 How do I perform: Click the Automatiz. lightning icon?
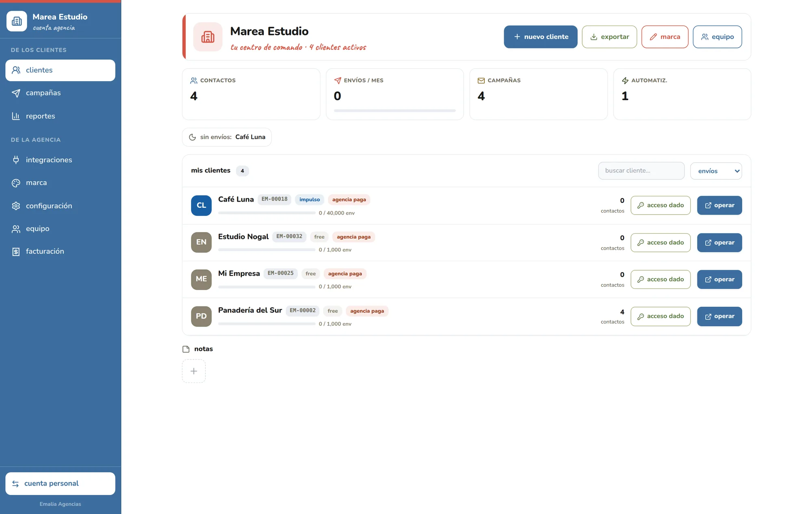point(625,81)
